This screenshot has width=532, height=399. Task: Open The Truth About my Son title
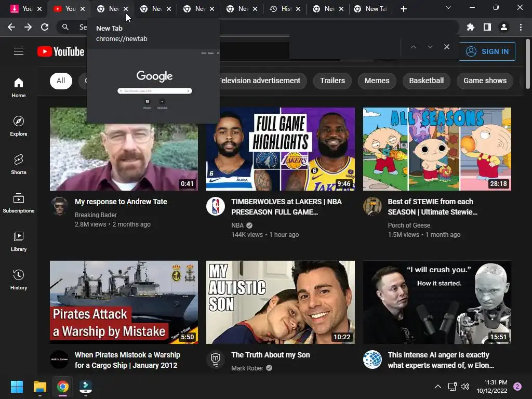pos(270,355)
